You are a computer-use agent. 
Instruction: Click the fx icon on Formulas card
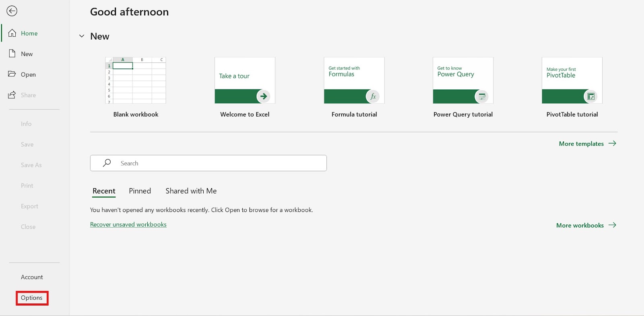pyautogui.click(x=373, y=96)
